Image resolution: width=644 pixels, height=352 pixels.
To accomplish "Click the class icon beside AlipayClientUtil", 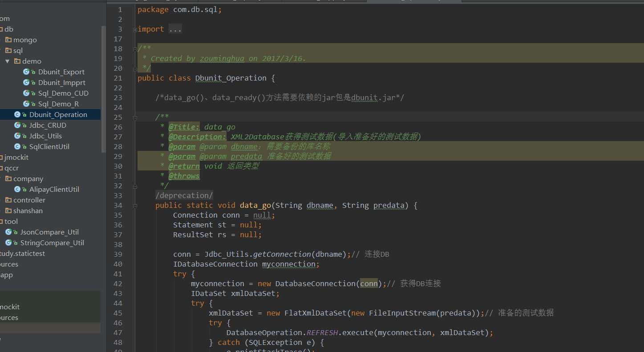I will tap(17, 189).
